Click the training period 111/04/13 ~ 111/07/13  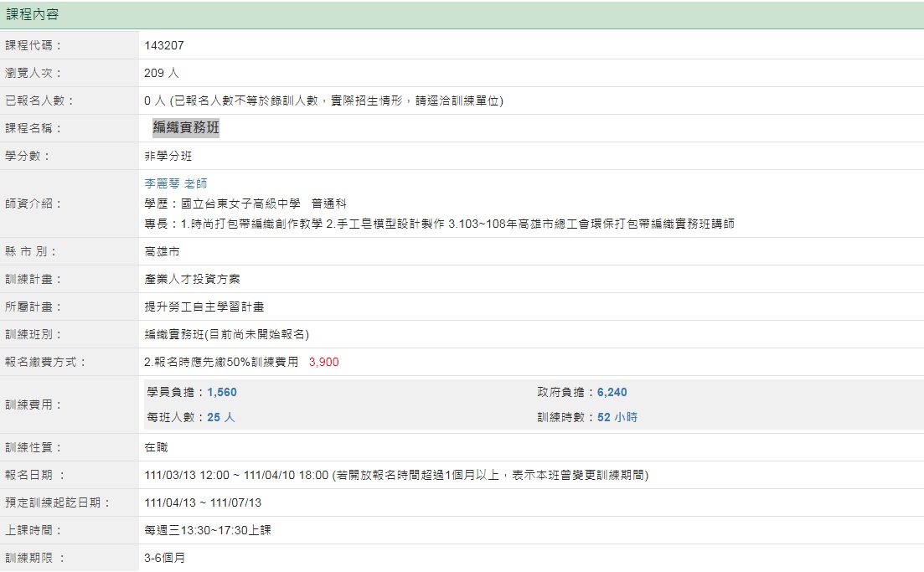pyautogui.click(x=203, y=502)
